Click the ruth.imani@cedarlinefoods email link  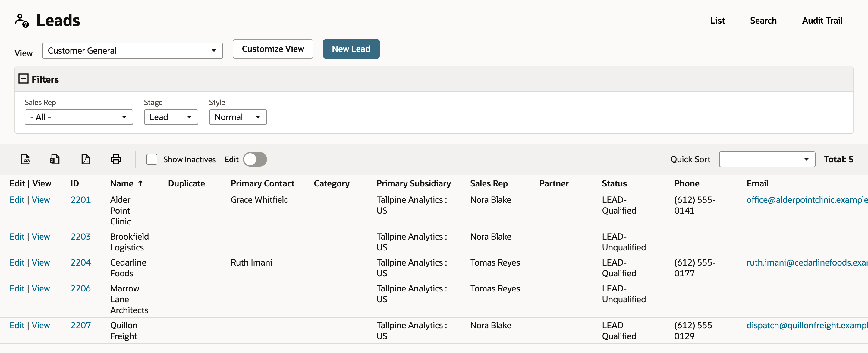[807, 262]
